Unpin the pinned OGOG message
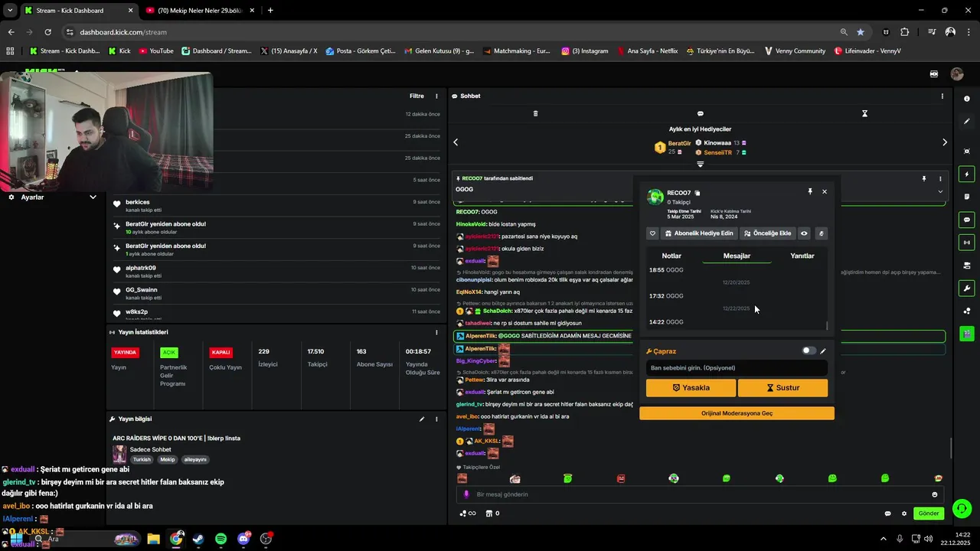 point(924,178)
